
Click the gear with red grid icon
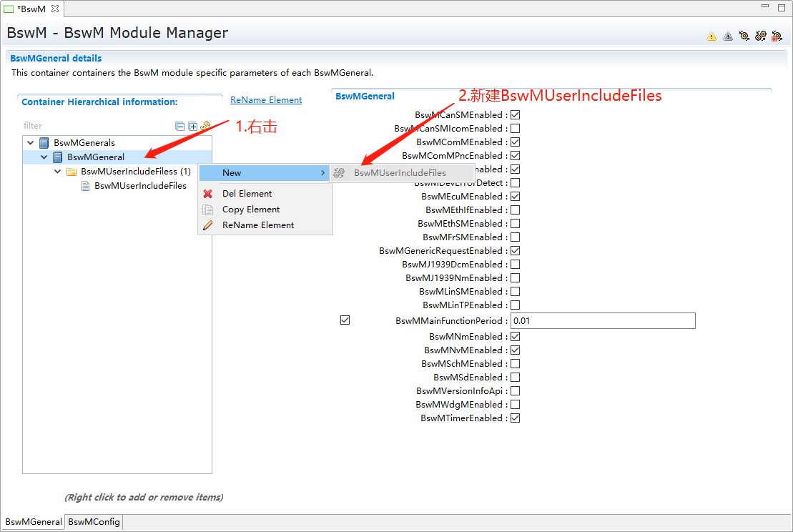776,36
